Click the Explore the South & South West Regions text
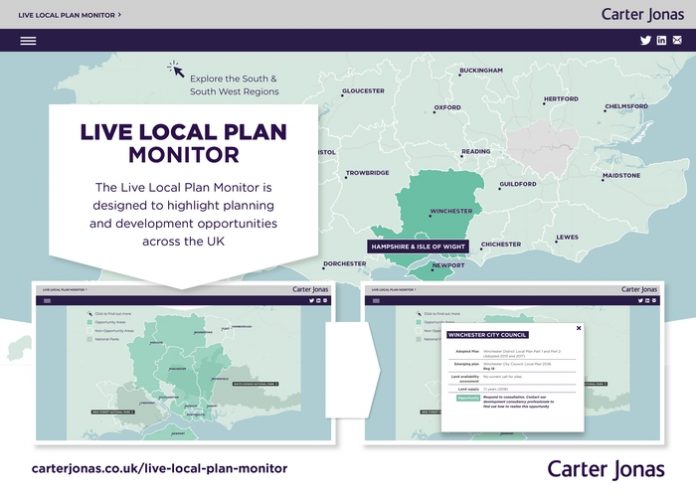 click(234, 85)
